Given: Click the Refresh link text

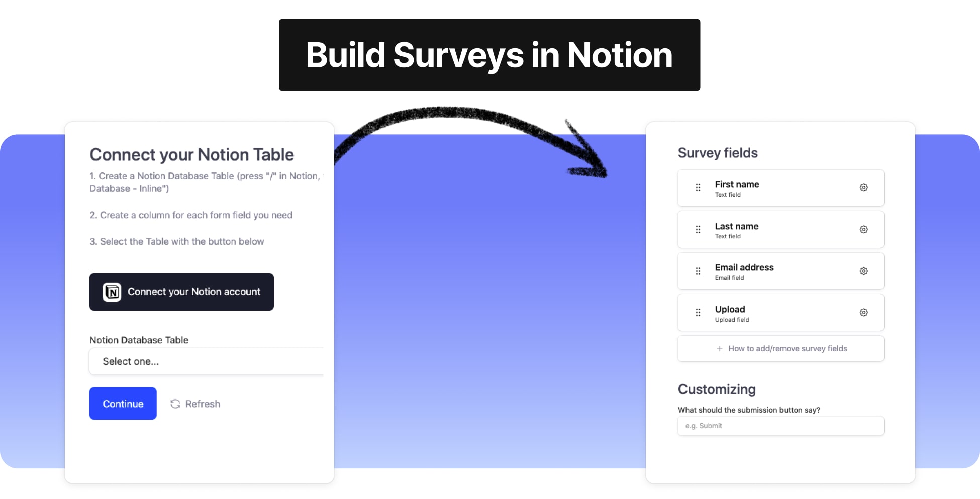Looking at the screenshot, I should pyautogui.click(x=203, y=404).
